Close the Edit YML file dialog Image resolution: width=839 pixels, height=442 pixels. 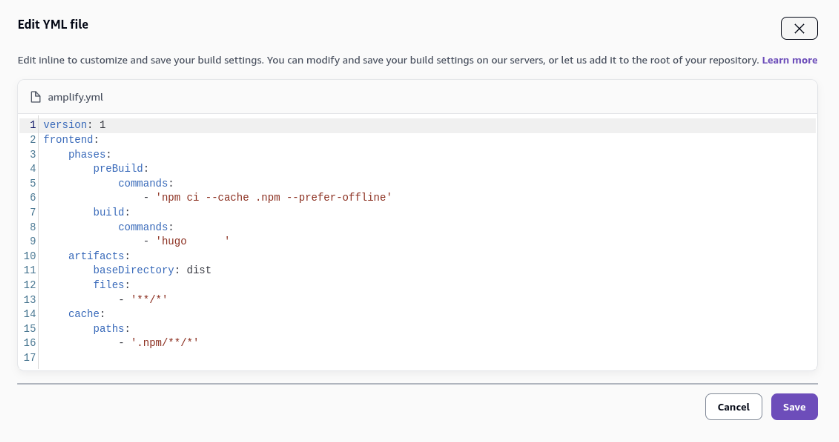click(x=798, y=29)
